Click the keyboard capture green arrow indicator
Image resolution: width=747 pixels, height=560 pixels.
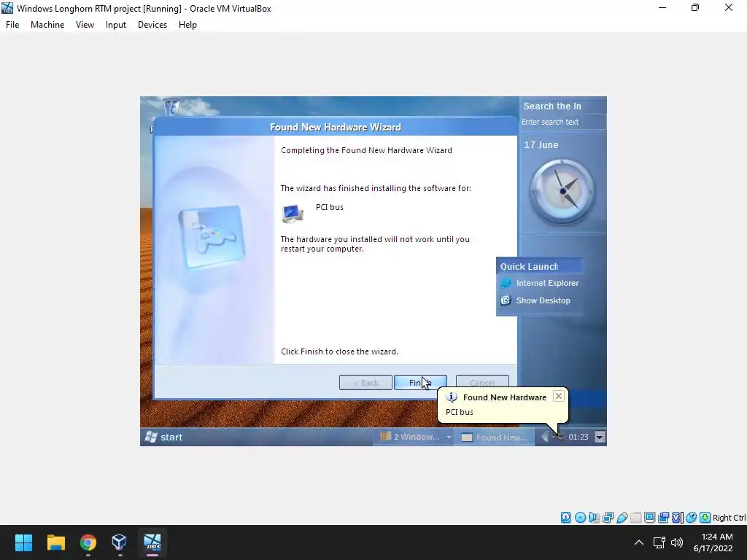(x=705, y=518)
